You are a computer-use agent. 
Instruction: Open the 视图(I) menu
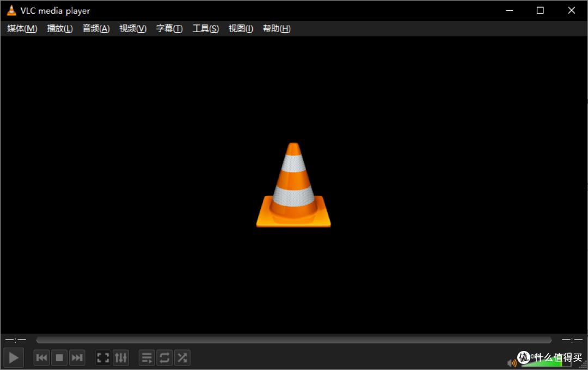pyautogui.click(x=241, y=28)
